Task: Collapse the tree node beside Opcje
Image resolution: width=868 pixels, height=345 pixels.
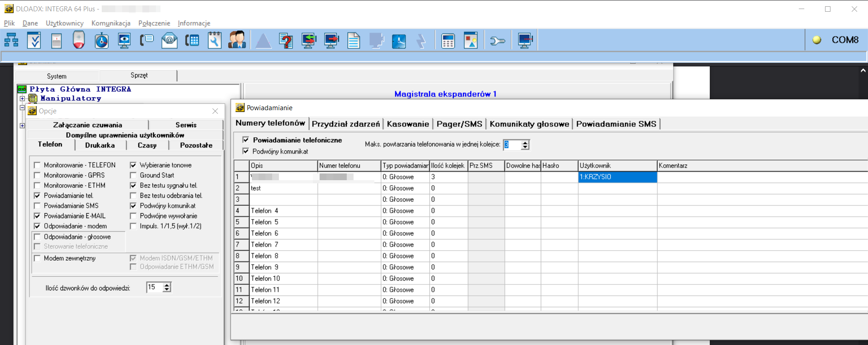Action: point(22,108)
